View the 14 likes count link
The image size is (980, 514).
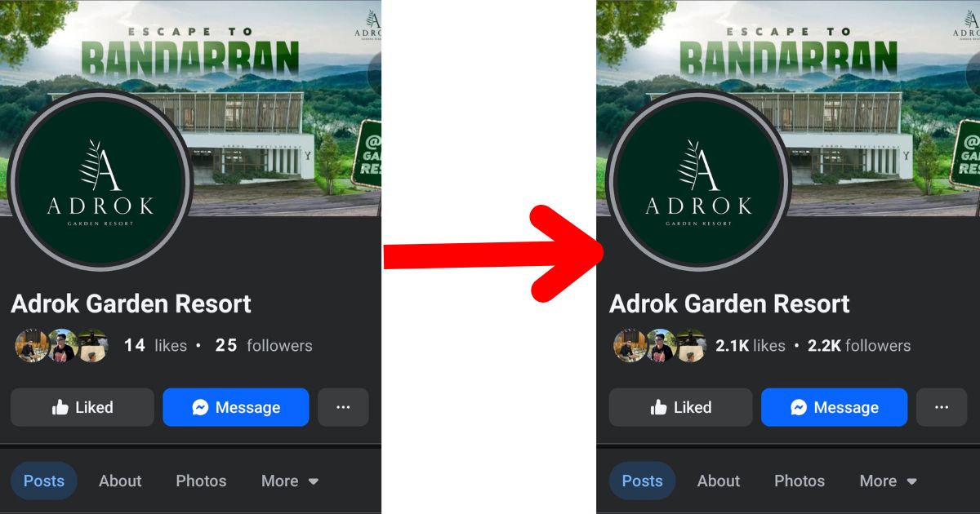(155, 345)
